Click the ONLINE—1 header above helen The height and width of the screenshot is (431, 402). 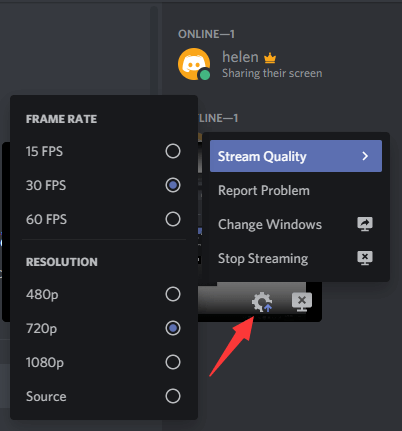point(206,34)
